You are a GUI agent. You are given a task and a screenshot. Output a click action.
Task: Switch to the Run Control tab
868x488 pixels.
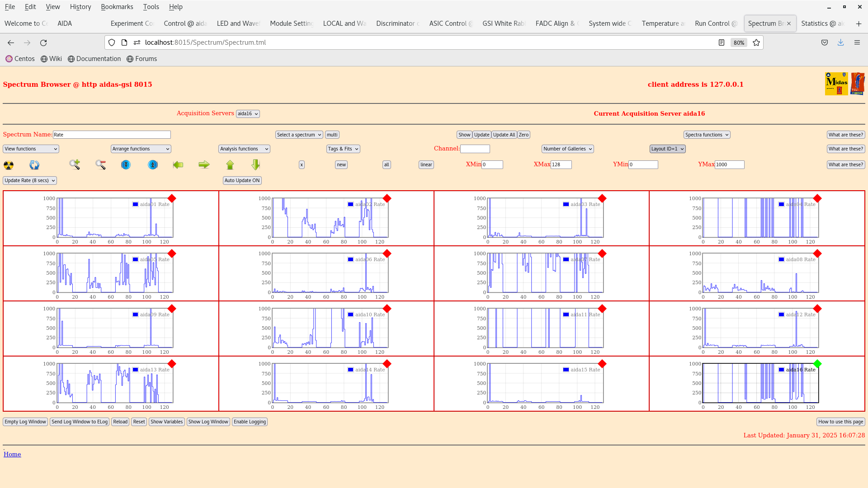pos(715,23)
